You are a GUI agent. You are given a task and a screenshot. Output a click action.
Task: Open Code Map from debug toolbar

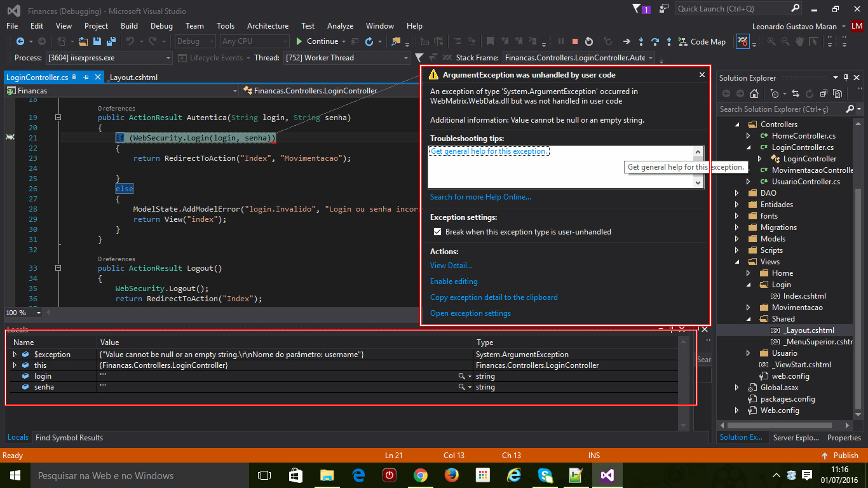[702, 41]
